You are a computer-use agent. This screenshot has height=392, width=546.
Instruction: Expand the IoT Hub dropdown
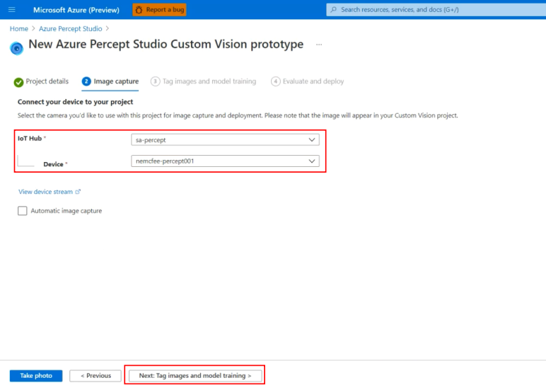point(225,140)
